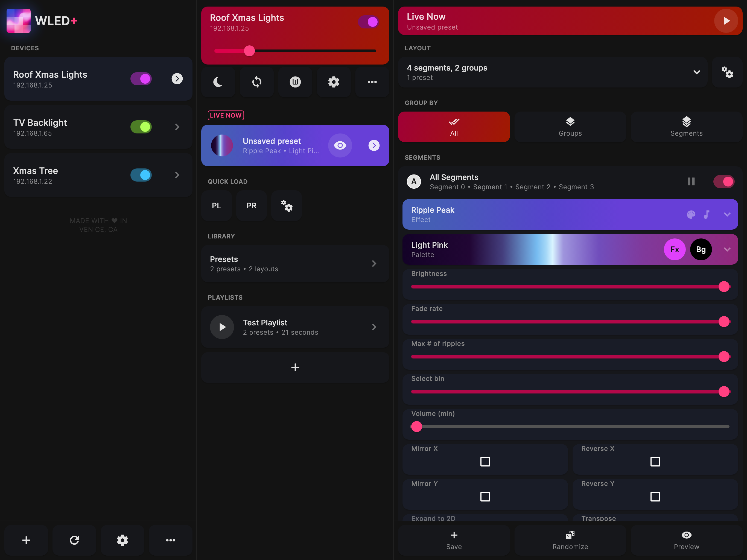Click the moon night-light icon
Image resolution: width=747 pixels, height=560 pixels.
click(x=218, y=82)
